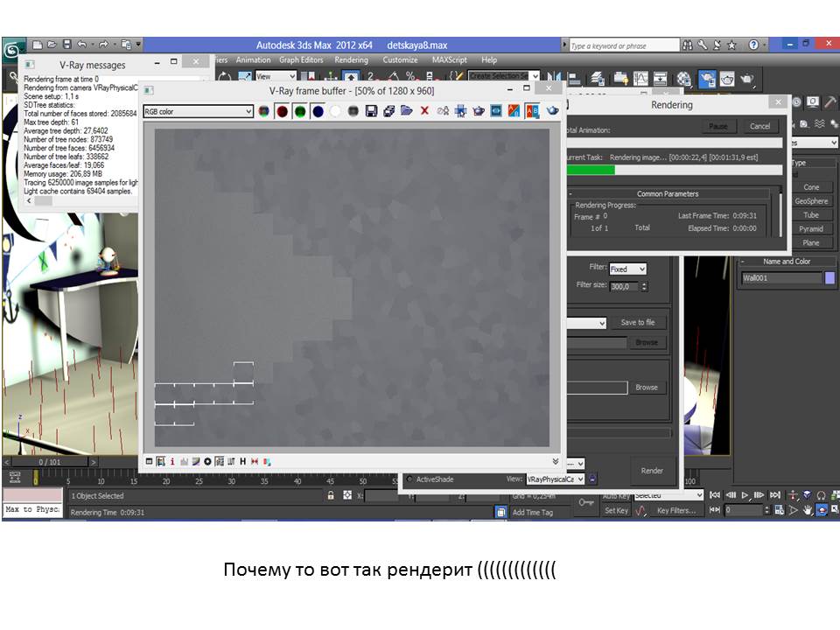Viewport: 840px width, 630px height.
Task: Open the Filter dropdown showing Fixed
Action: [x=628, y=269]
